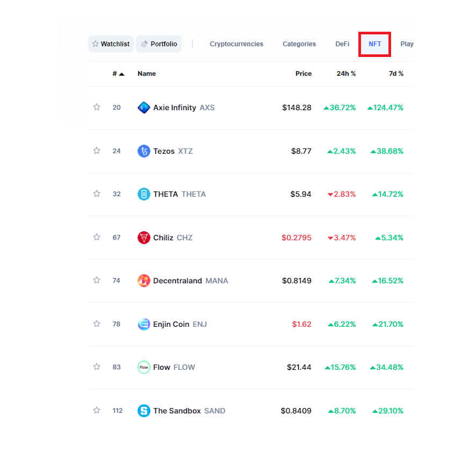
Task: Click the $148.28 price
Action: (297, 108)
